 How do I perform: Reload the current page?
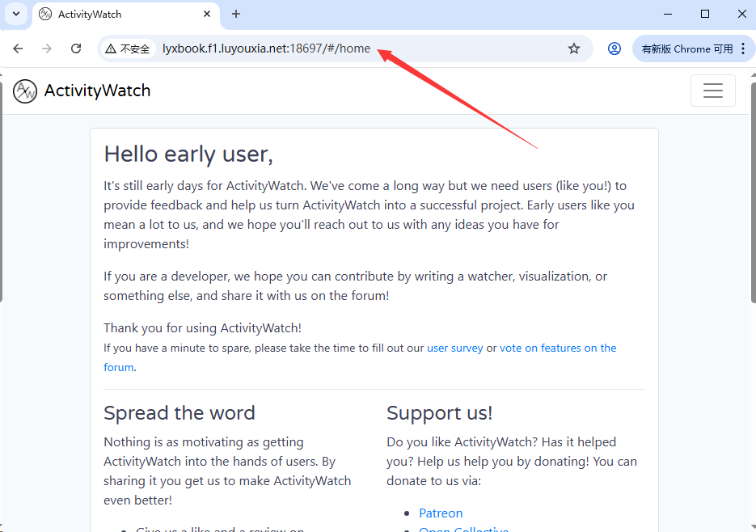[x=76, y=49]
